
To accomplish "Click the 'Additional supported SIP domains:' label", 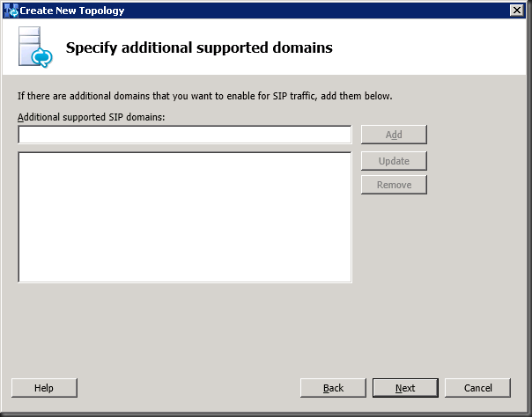I will (x=92, y=117).
